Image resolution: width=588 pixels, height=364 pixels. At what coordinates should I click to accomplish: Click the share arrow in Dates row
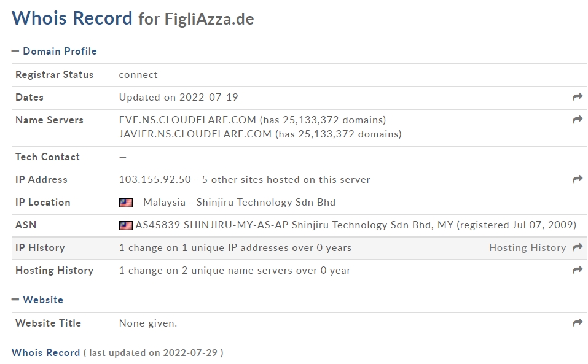[578, 97]
